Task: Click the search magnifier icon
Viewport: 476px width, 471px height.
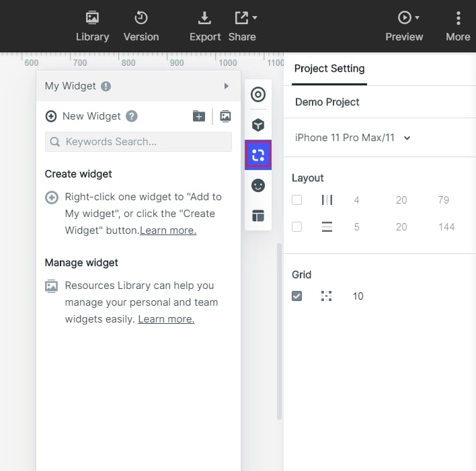Action: tap(54, 142)
